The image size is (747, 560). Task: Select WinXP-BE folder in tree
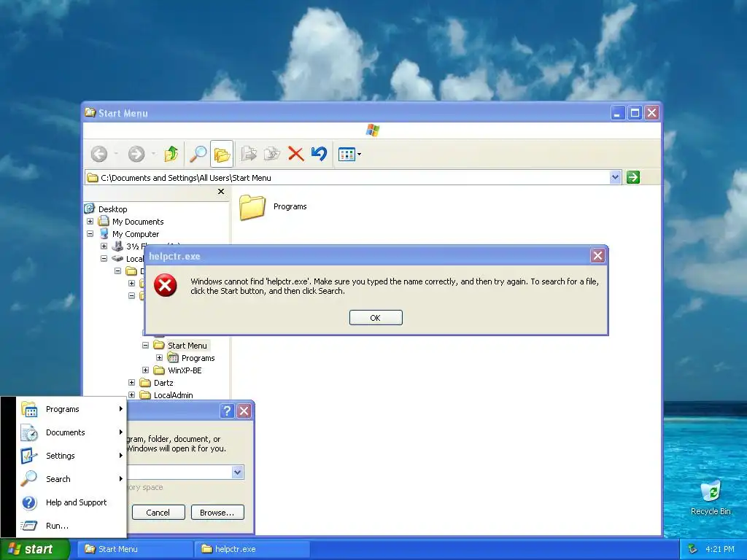(x=185, y=370)
